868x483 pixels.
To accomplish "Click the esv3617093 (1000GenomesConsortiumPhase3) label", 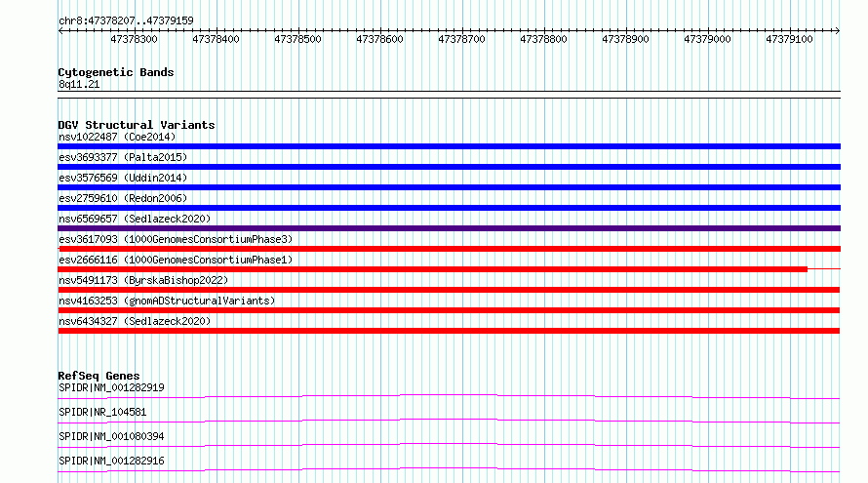I will [176, 239].
